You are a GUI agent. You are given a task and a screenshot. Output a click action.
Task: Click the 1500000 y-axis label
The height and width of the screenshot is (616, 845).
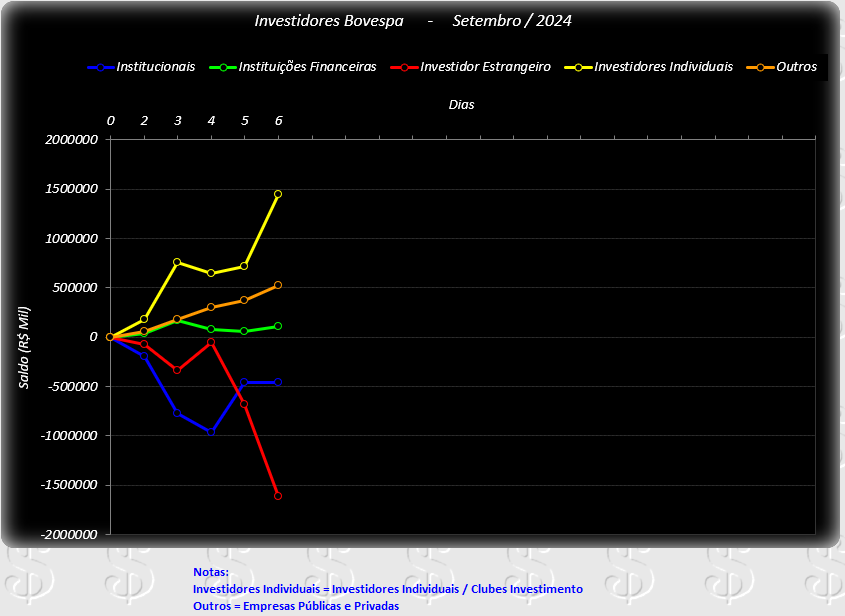[72, 189]
